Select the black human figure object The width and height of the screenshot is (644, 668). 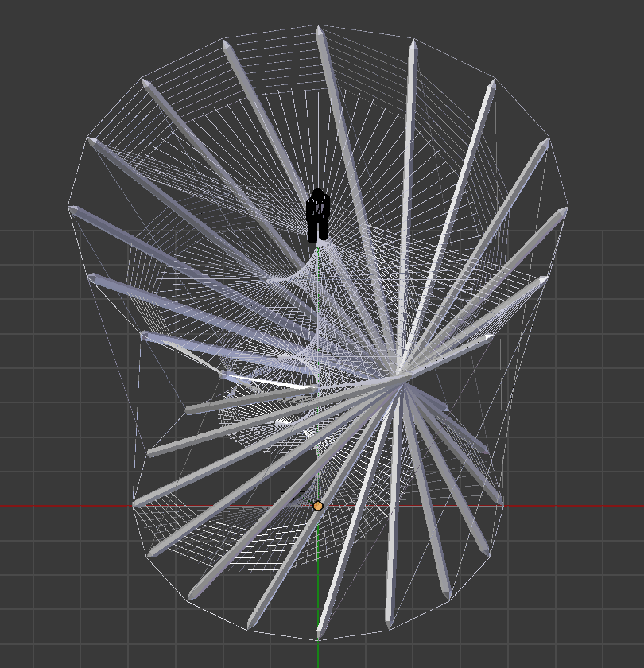(x=318, y=215)
